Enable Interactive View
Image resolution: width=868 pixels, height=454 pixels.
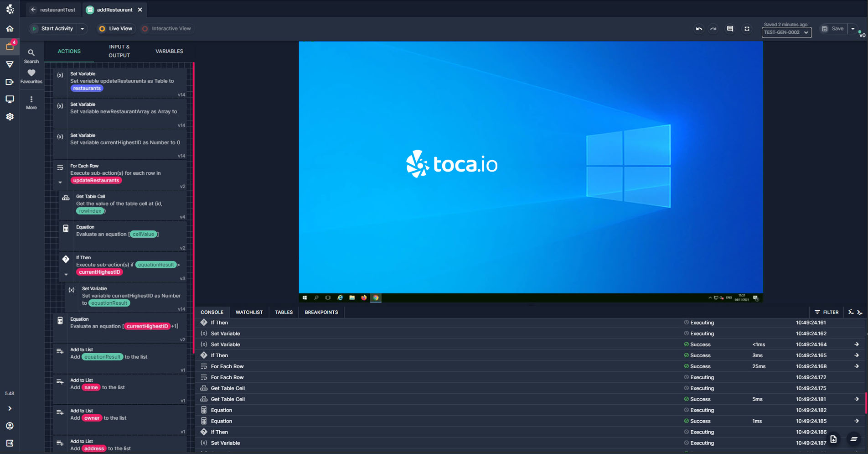[x=166, y=29]
